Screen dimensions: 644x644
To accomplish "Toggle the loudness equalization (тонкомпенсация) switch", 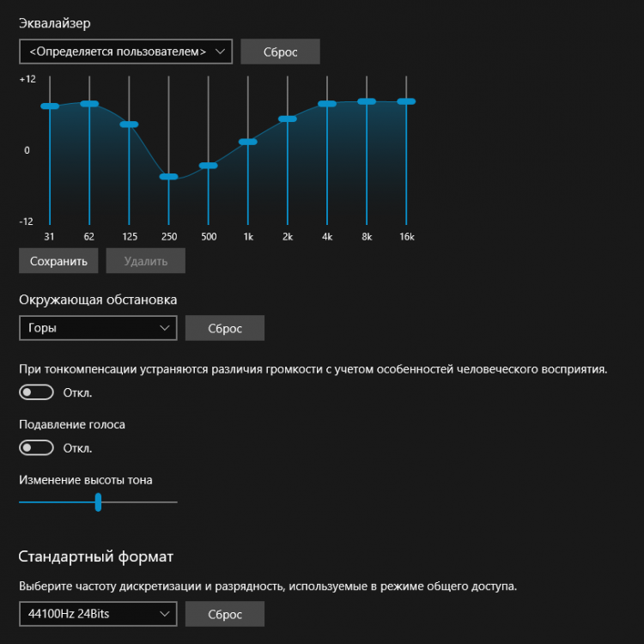I will pyautogui.click(x=36, y=392).
